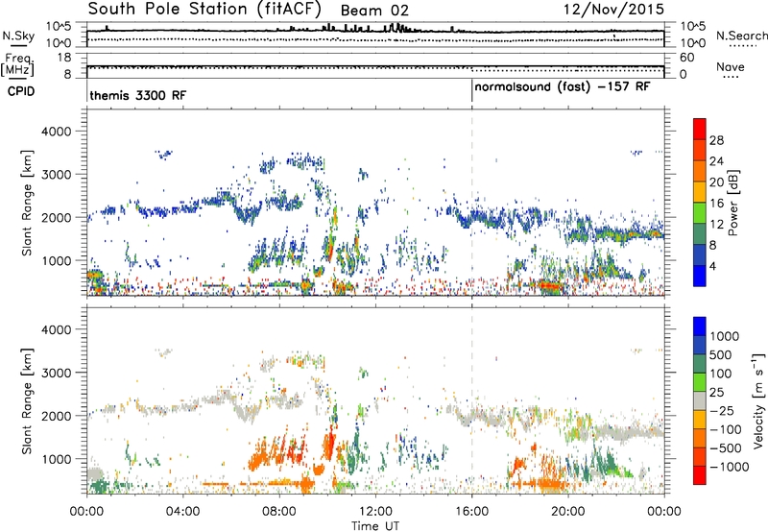Click the '18' frequency axis tick label
This screenshot has height=532, width=768.
64,58
